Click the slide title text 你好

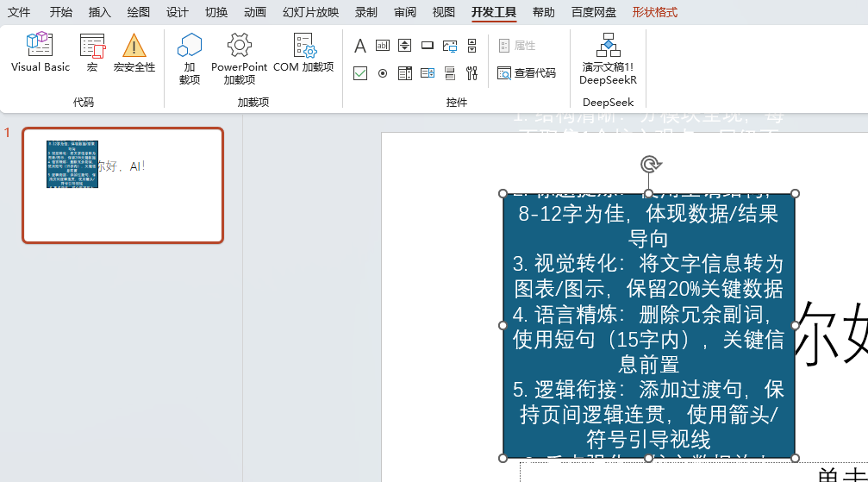(x=832, y=334)
